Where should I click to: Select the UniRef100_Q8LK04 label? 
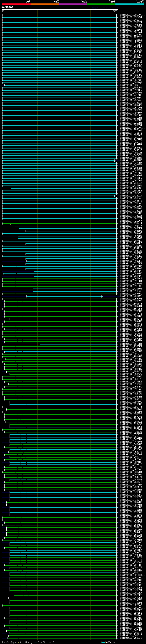click(131, 32)
